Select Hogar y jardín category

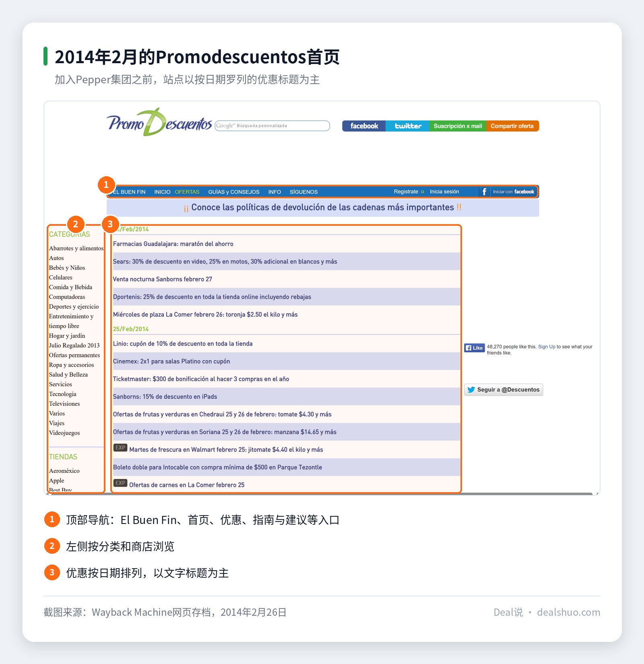click(67, 336)
